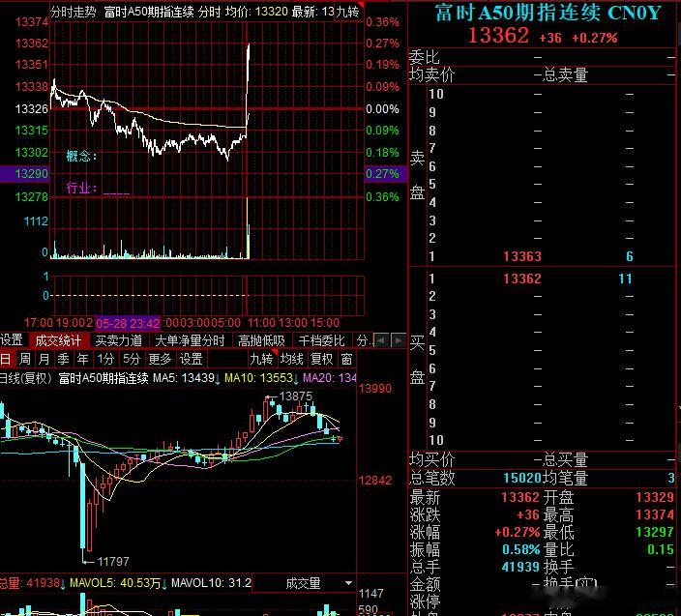Open the 千档委比 tab

click(x=321, y=340)
